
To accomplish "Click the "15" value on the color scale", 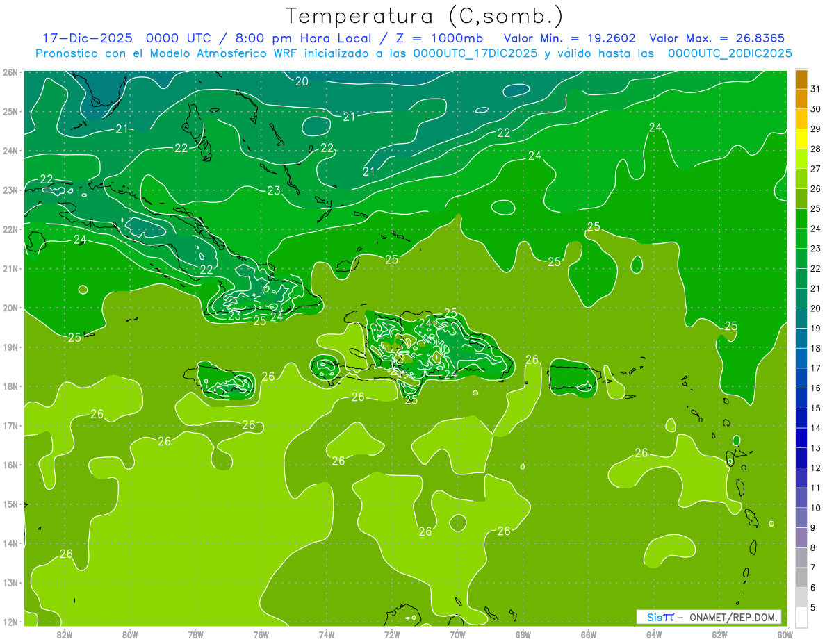I will pyautogui.click(x=815, y=408).
